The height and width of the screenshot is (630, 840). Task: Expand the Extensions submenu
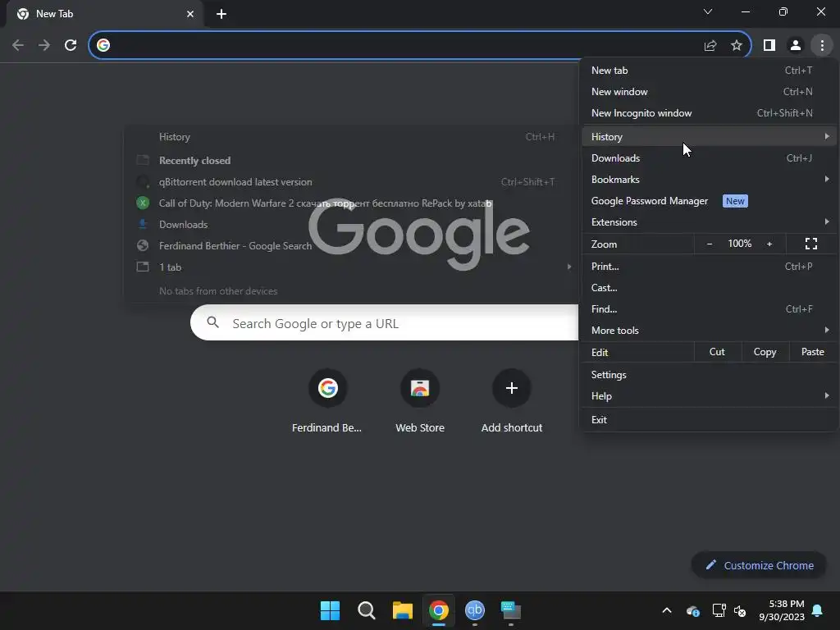click(709, 222)
